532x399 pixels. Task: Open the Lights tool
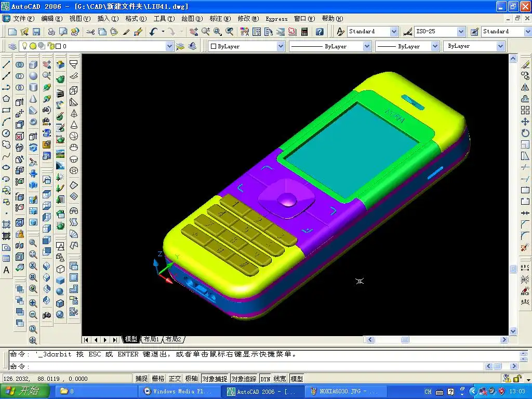click(x=60, y=105)
